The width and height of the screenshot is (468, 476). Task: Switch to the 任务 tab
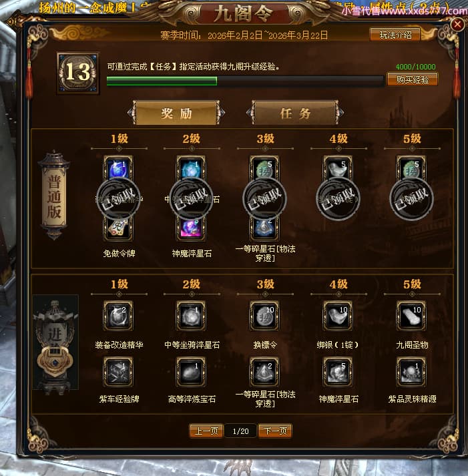295,113
